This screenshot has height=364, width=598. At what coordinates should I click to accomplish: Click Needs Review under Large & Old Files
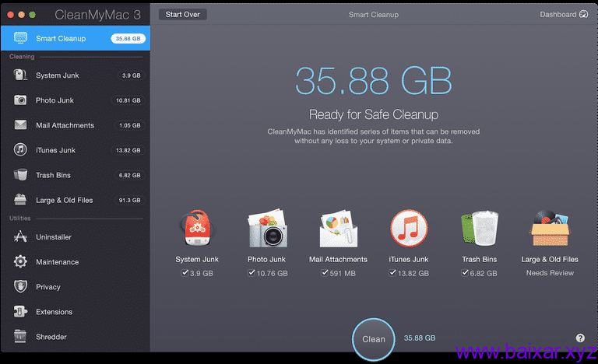(550, 273)
